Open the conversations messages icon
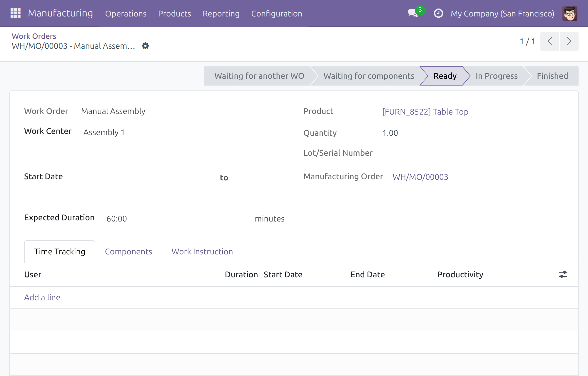The image size is (588, 376). coord(413,13)
